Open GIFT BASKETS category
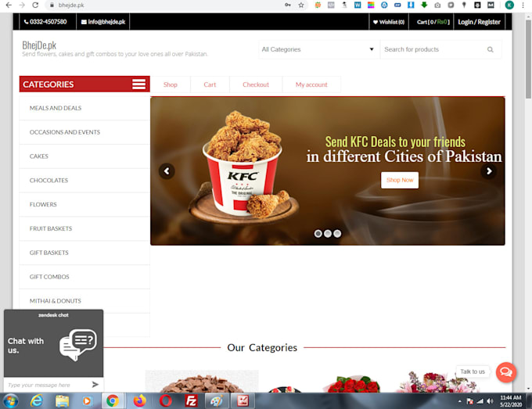532x409 pixels. coord(84,253)
